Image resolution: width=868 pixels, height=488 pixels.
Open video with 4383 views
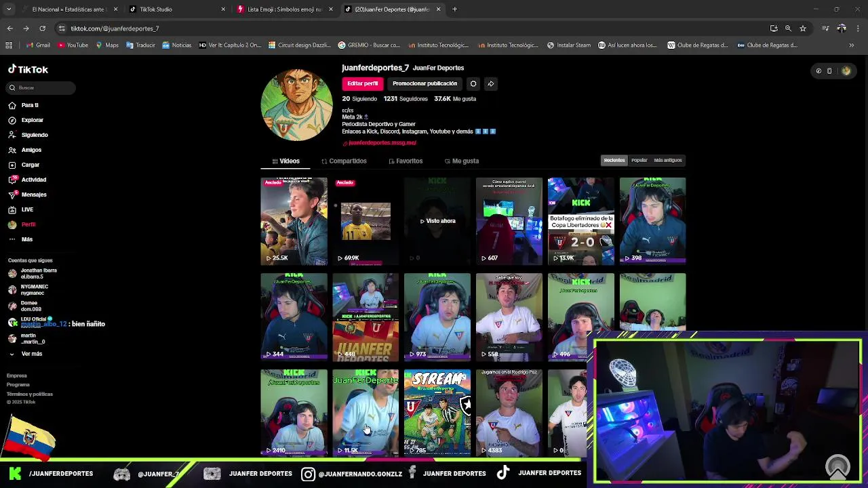[509, 412]
